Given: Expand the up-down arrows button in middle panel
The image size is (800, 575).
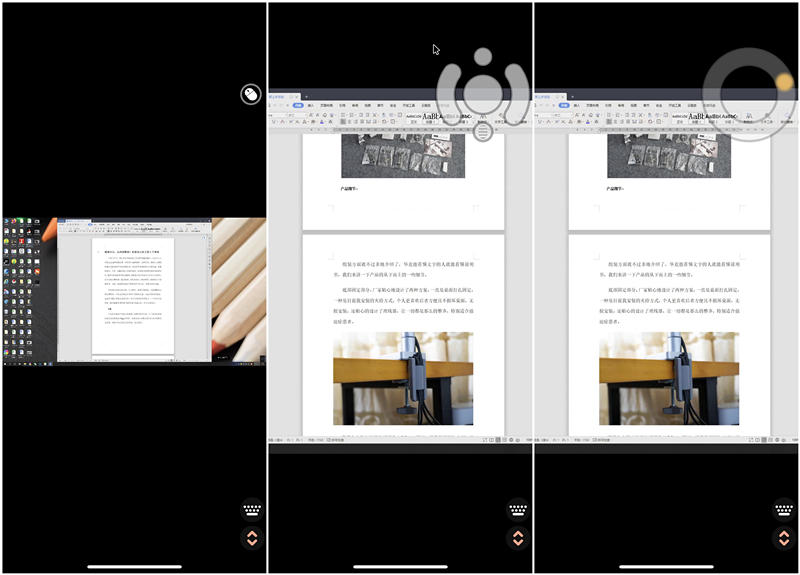Looking at the screenshot, I should click(x=517, y=538).
